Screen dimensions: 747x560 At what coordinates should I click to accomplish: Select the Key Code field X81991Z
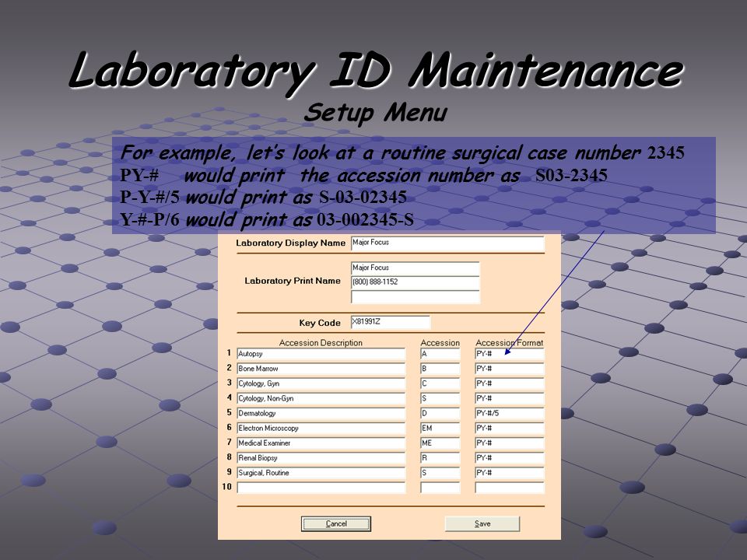point(390,322)
